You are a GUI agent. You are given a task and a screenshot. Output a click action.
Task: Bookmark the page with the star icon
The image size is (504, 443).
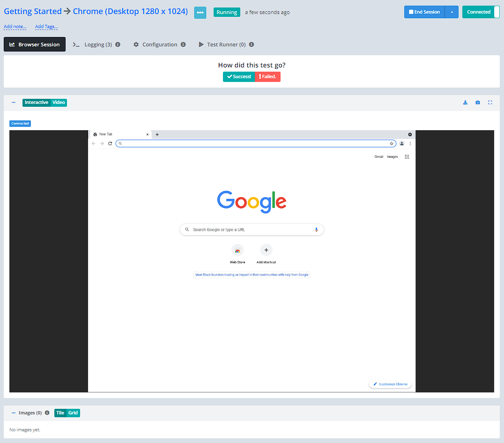pos(392,144)
